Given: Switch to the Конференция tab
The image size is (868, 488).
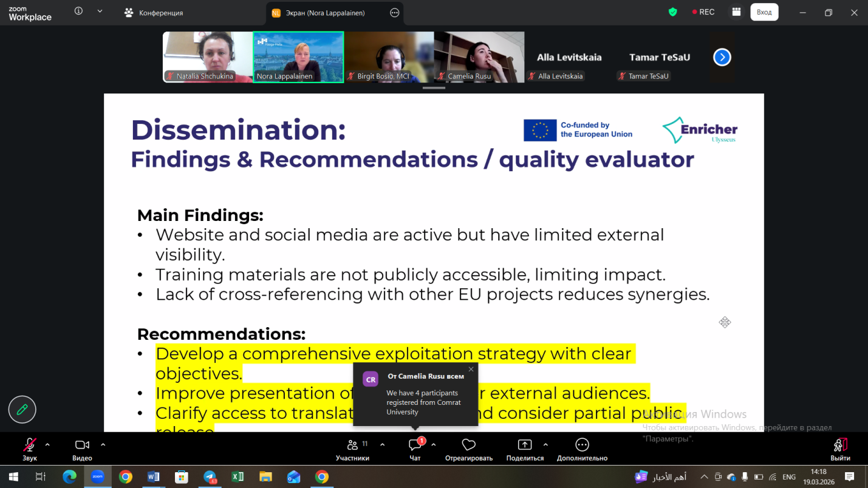Looking at the screenshot, I should [x=154, y=13].
